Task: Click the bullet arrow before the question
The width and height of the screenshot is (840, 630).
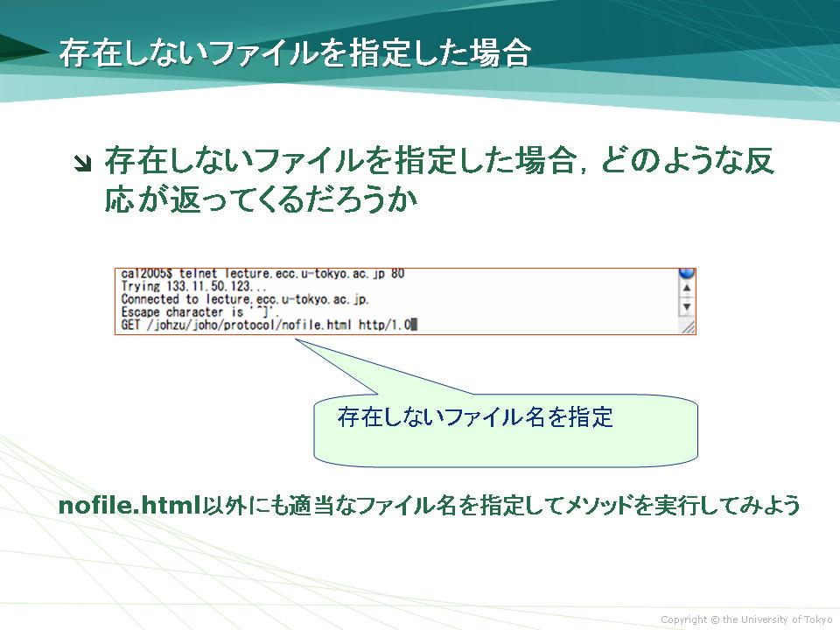Action: (x=83, y=164)
